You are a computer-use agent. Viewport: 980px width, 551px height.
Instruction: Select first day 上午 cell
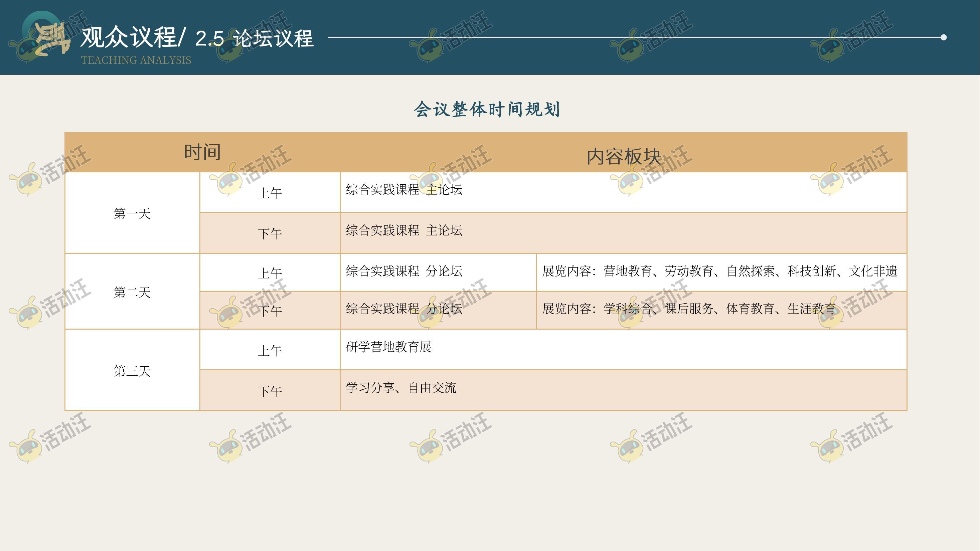(x=270, y=193)
